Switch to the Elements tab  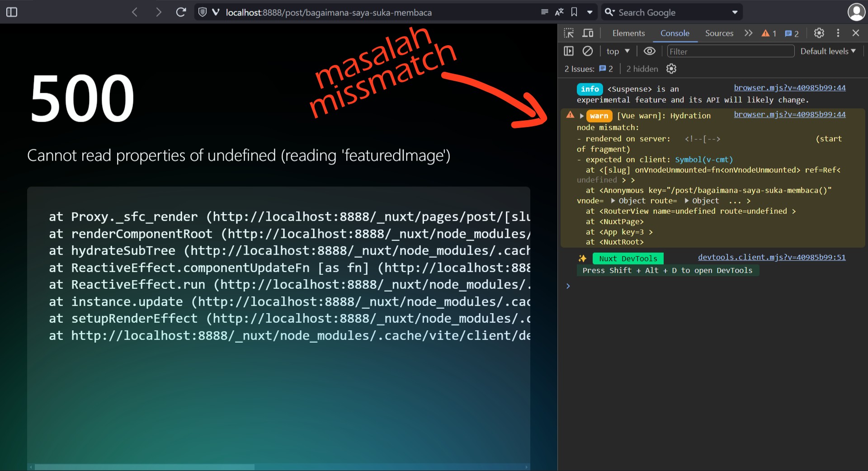(x=628, y=33)
